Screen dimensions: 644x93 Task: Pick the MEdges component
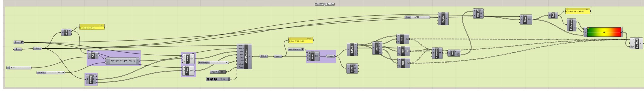(352, 68)
